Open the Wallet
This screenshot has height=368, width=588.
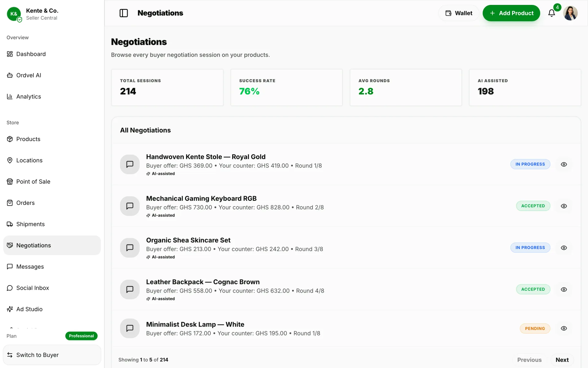point(459,13)
